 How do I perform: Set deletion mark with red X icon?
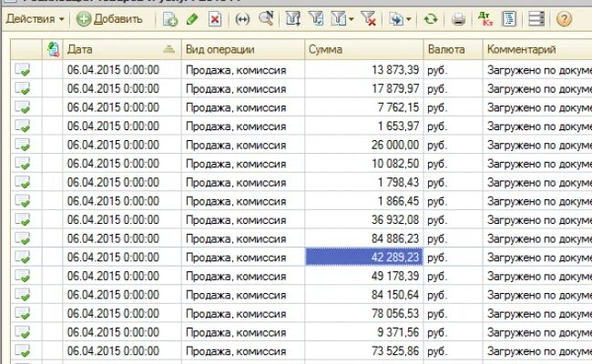[x=215, y=18]
